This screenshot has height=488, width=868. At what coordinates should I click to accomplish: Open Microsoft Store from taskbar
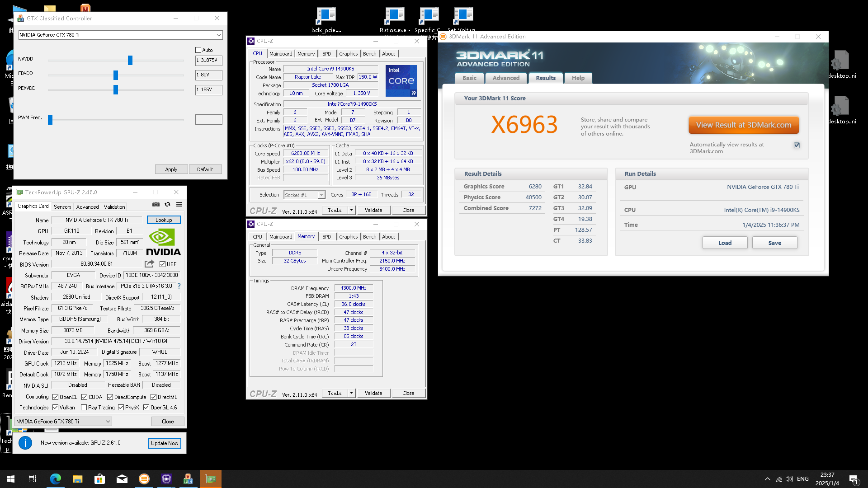pyautogui.click(x=99, y=479)
